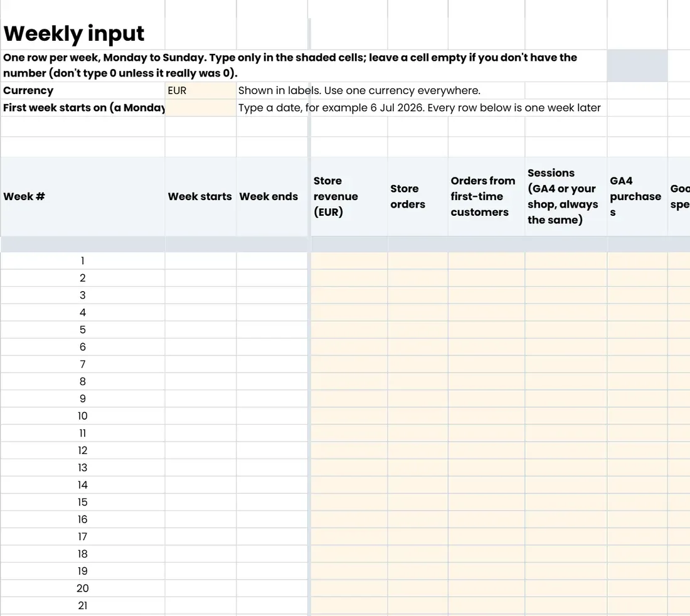Click the week number 16 cell
The height and width of the screenshot is (616, 690).
[83, 519]
